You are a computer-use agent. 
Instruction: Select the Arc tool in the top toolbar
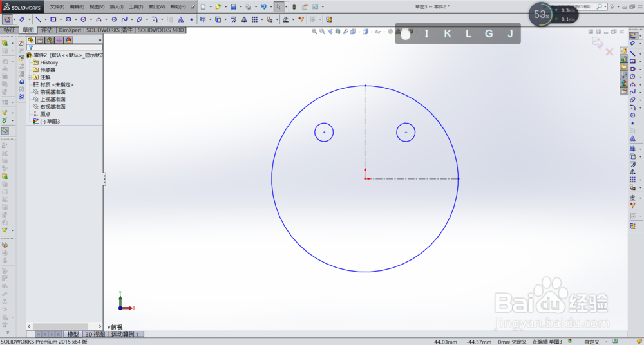(99, 19)
